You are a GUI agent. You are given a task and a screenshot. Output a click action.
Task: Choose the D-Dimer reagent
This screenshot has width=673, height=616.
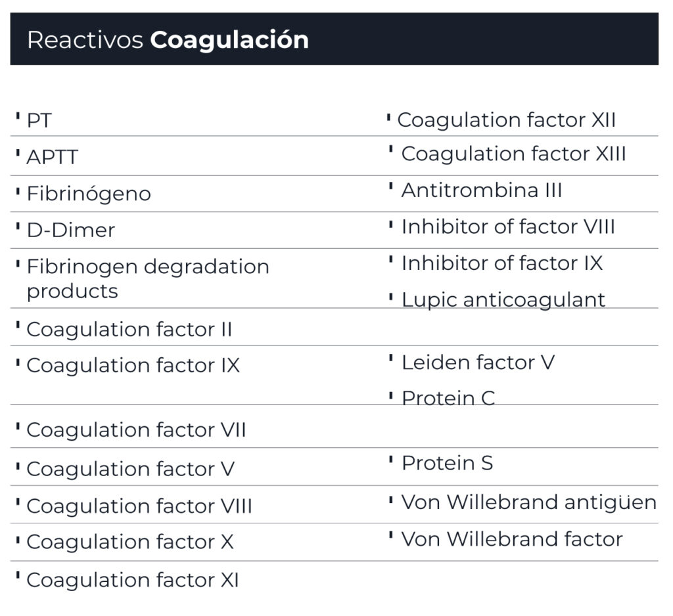(x=71, y=231)
